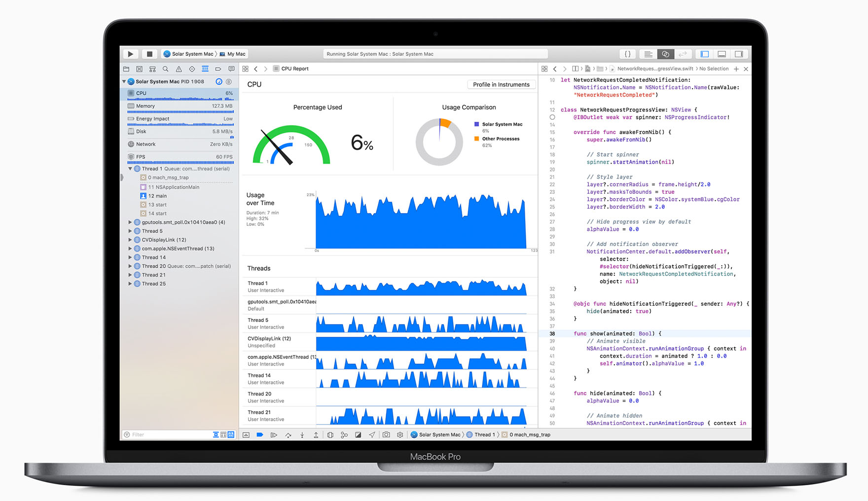868x501 pixels.
Task: Switch to Version editor mode
Action: pyautogui.click(x=683, y=54)
